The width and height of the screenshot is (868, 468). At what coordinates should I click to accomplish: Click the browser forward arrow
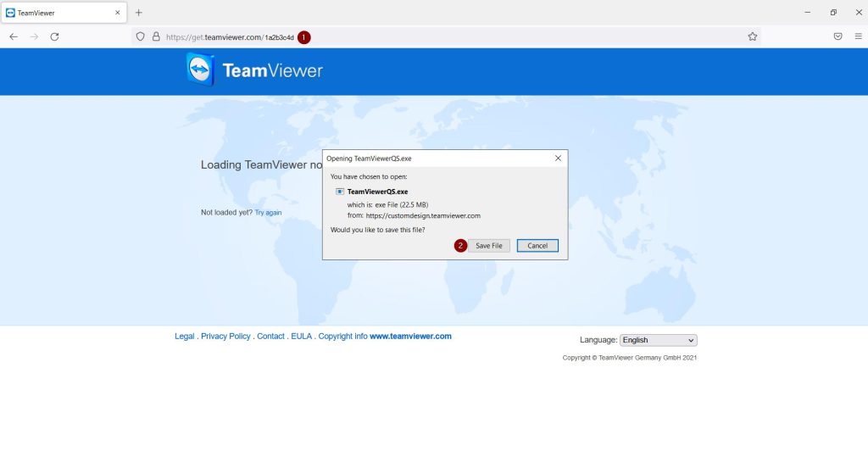point(34,36)
